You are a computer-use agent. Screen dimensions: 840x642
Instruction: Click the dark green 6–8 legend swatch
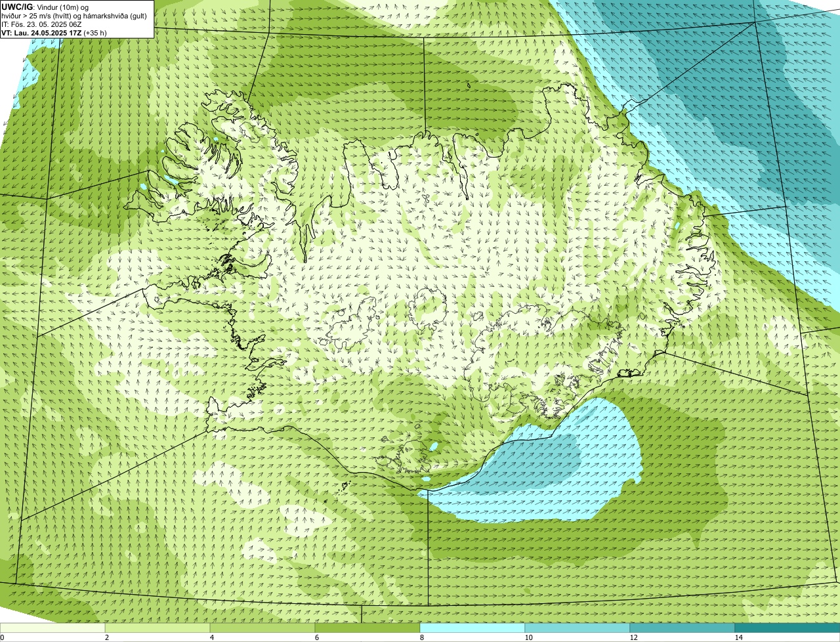[367, 628]
